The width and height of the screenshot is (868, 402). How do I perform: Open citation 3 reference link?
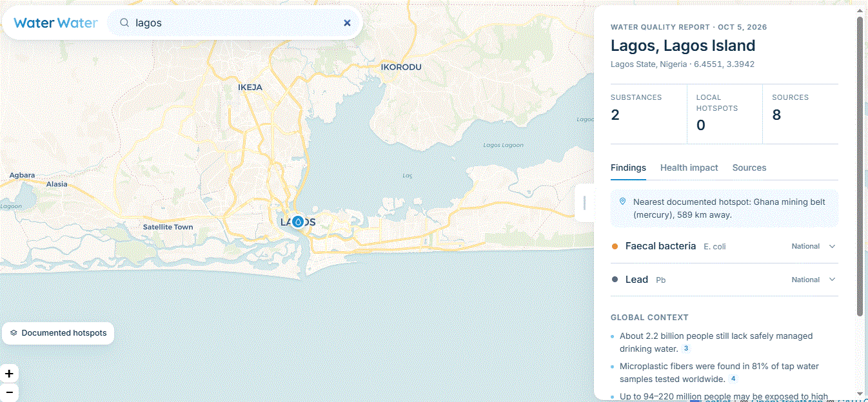[x=686, y=349]
